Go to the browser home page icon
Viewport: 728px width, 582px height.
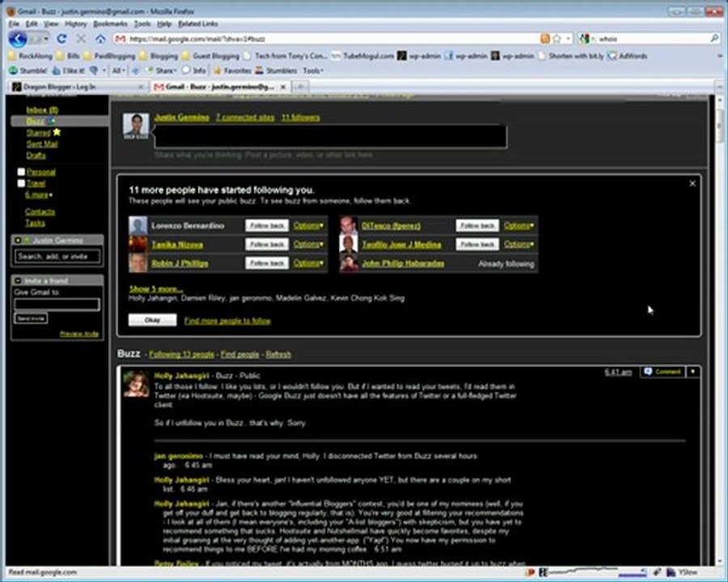(100, 39)
